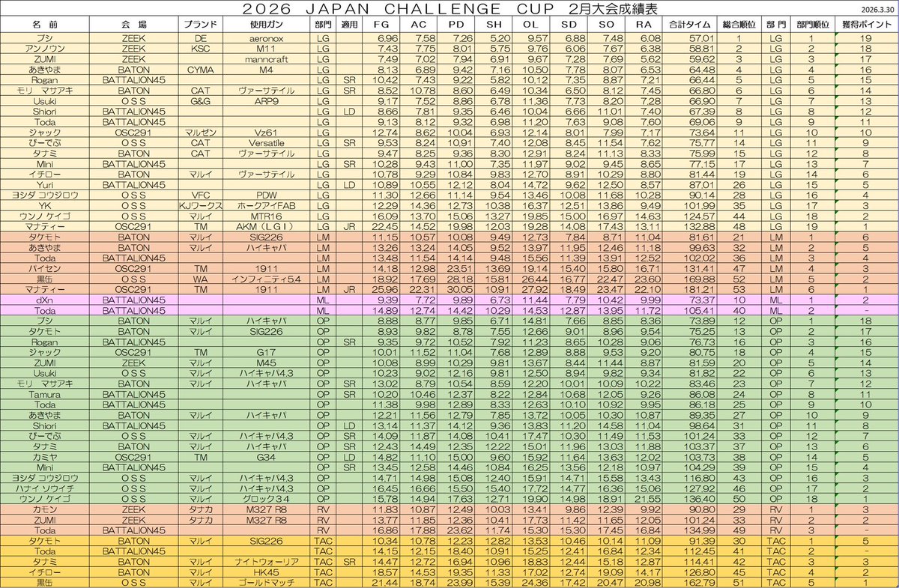Select the '適用' column header
Screen dimensions: 899x588
pyautogui.click(x=349, y=24)
